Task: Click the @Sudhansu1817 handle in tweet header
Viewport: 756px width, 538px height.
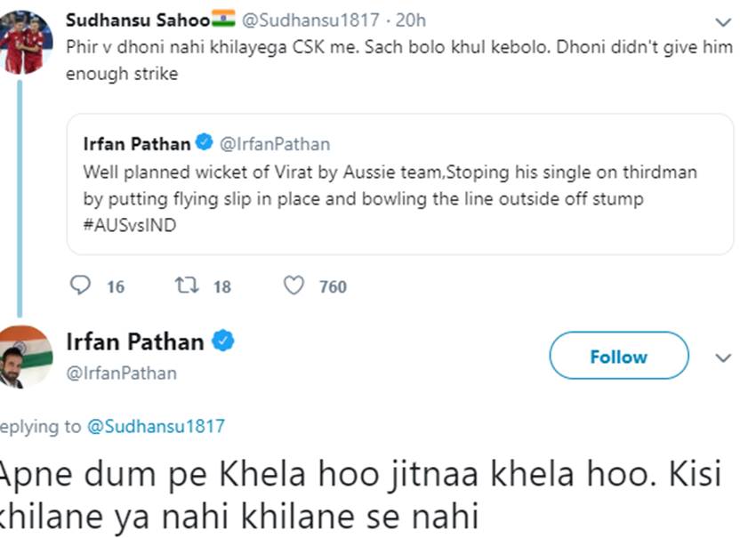Action: 310,20
